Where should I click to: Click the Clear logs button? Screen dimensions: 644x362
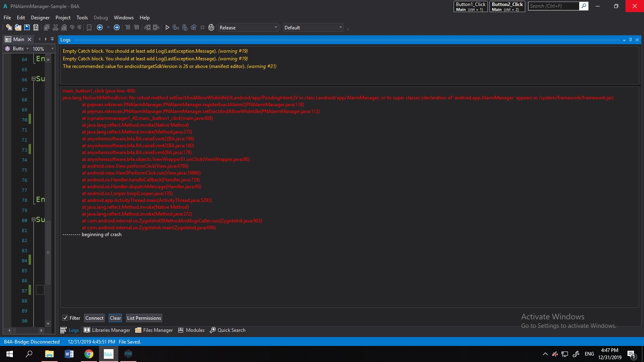pyautogui.click(x=115, y=318)
